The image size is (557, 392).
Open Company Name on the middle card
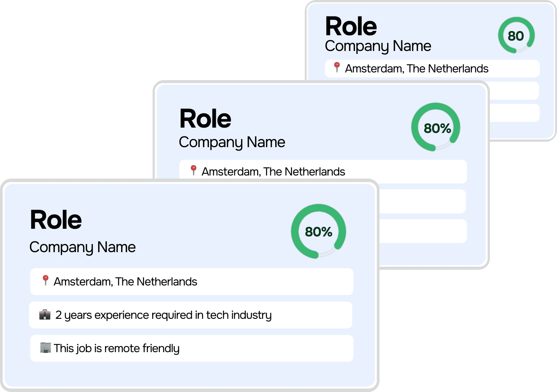pyautogui.click(x=232, y=143)
